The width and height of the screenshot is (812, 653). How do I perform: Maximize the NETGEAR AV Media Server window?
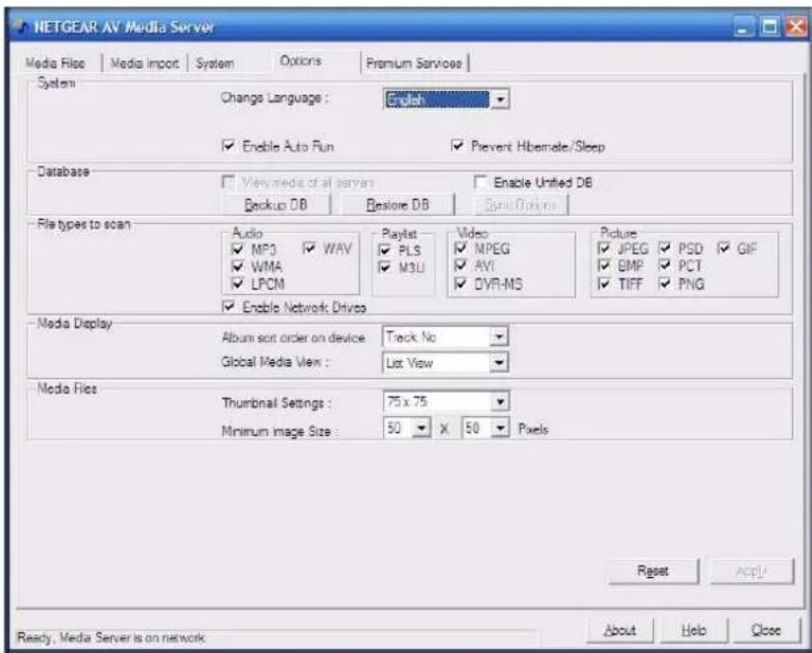[x=770, y=27]
